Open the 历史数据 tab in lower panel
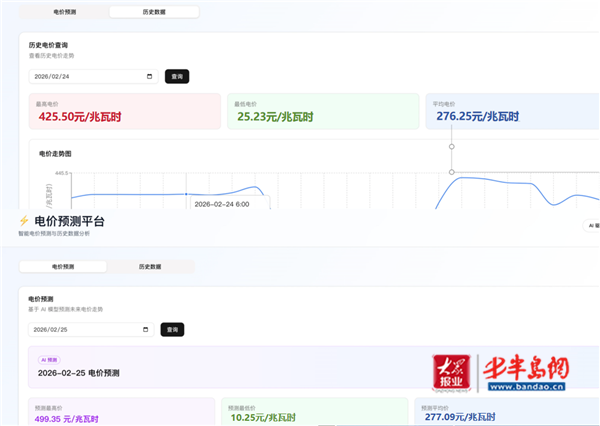This screenshot has width=600, height=426. [150, 267]
